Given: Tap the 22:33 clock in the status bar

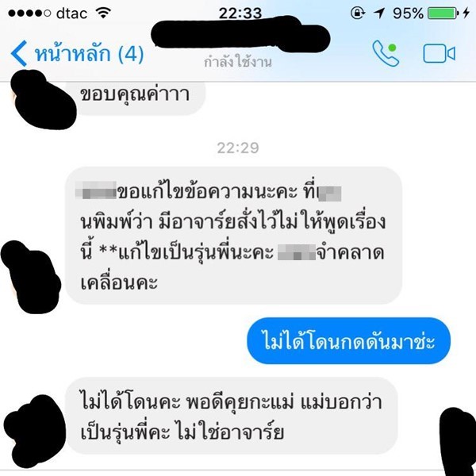Looking at the screenshot, I should pyautogui.click(x=240, y=13).
